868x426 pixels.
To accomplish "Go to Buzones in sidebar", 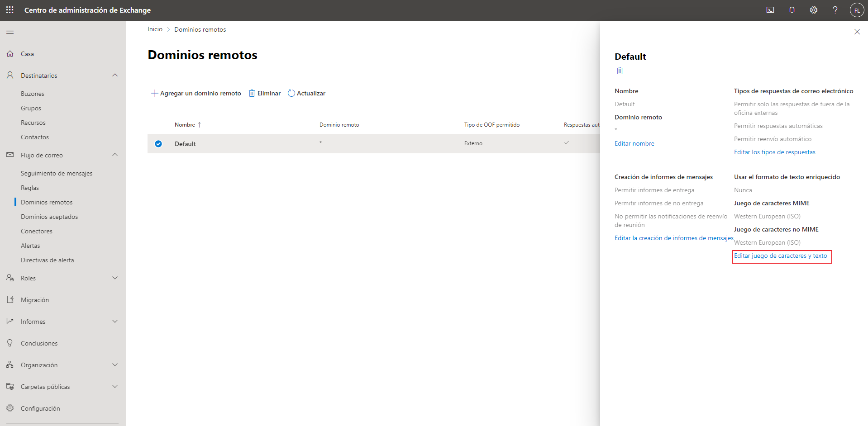I will 33,94.
